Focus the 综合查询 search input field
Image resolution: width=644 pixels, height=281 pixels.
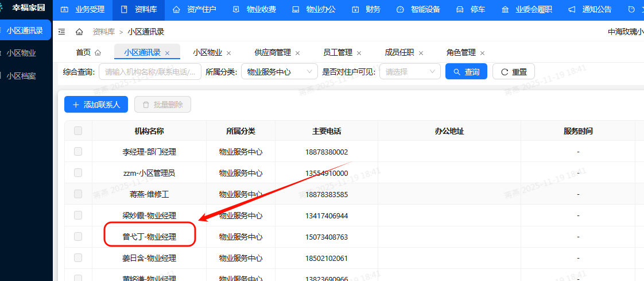click(150, 72)
